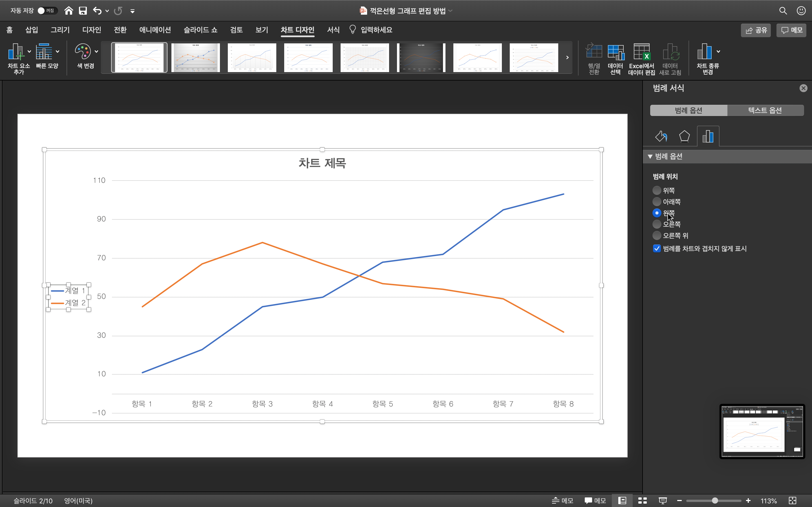The height and width of the screenshot is (507, 812).
Task: Click the 공유 button
Action: pos(756,30)
